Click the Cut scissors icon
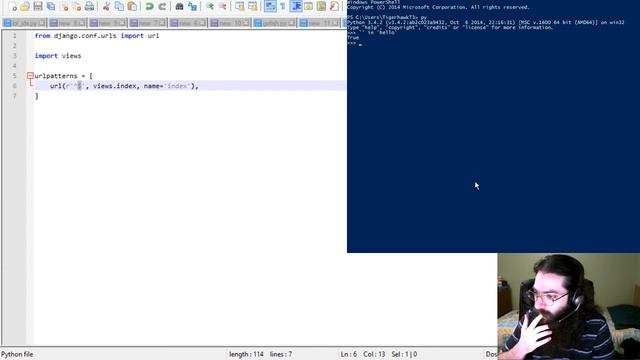The width and height of the screenshot is (640, 360). [106, 6]
